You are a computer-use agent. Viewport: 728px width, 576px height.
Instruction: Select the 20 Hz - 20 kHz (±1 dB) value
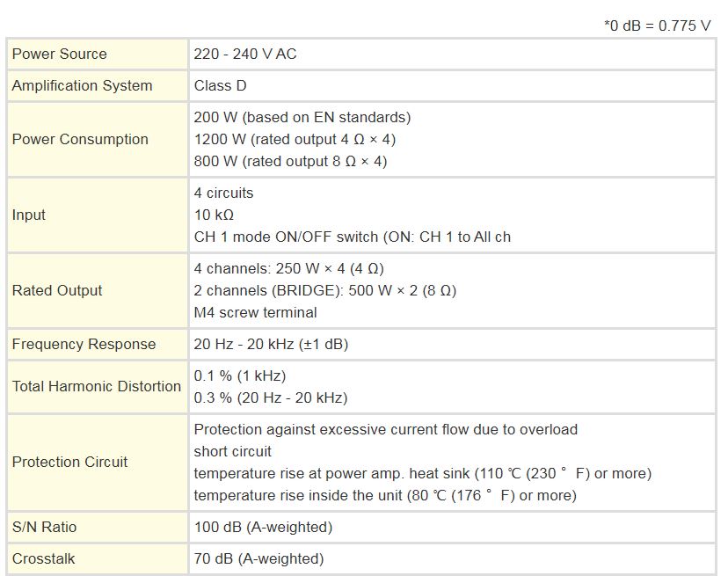[x=271, y=344]
